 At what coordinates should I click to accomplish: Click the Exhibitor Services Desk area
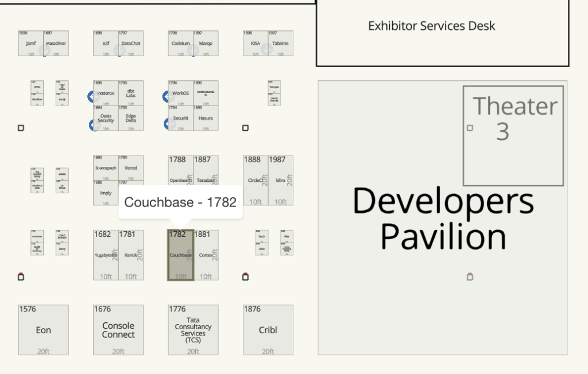pyautogui.click(x=443, y=33)
